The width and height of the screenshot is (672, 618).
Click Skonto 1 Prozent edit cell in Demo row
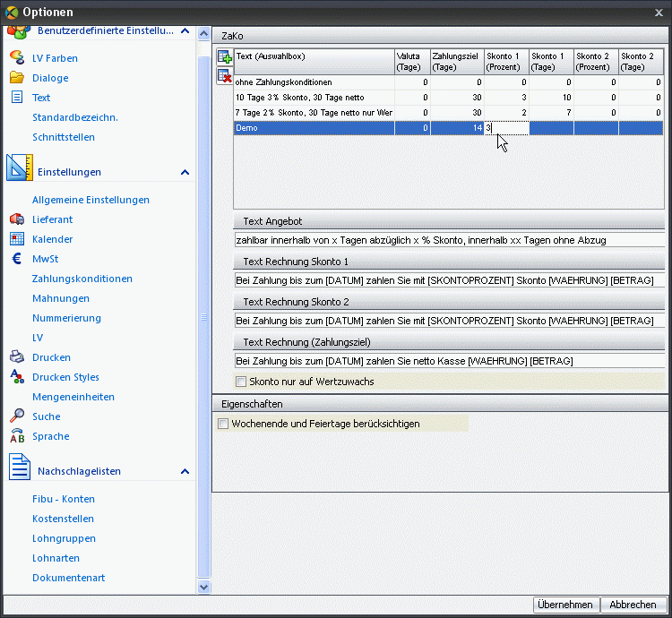(506, 127)
